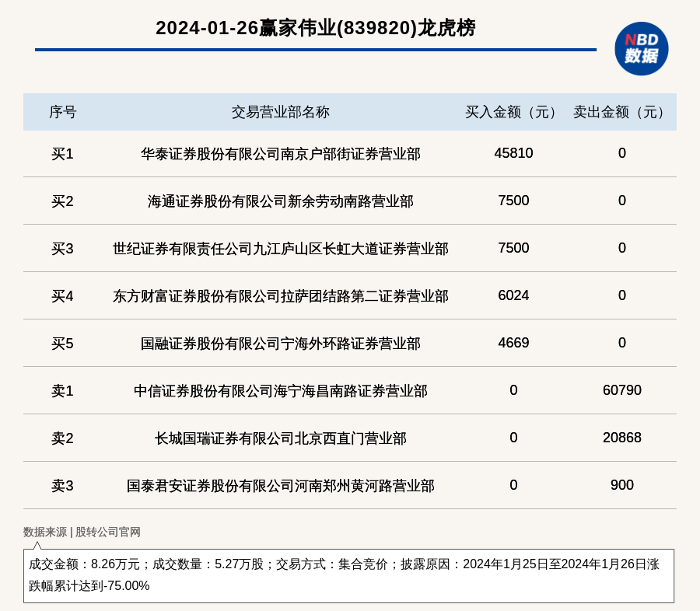Screen dimensions: 700x611
Task: Select 华泰证券股份有限公司南京户部街证券营业部
Action: [280, 154]
